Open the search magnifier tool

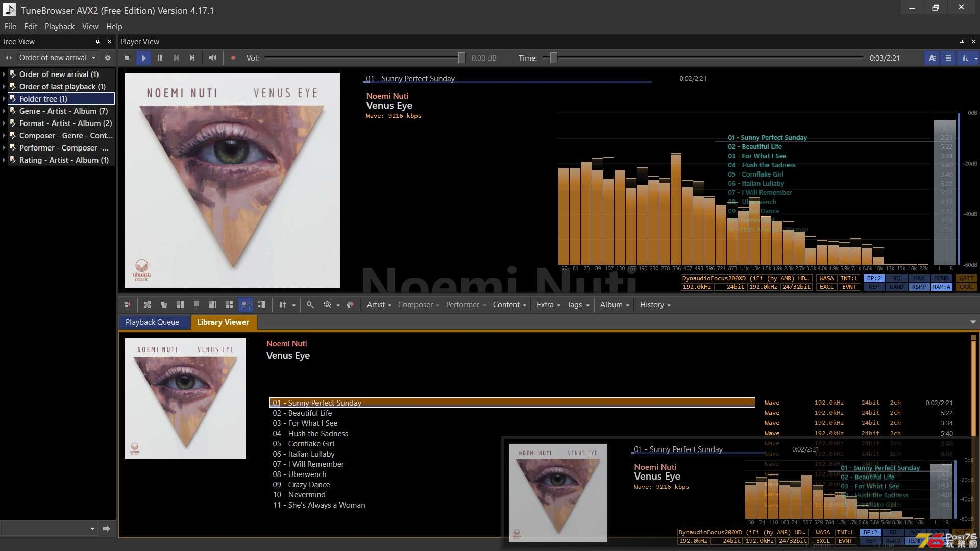click(310, 305)
